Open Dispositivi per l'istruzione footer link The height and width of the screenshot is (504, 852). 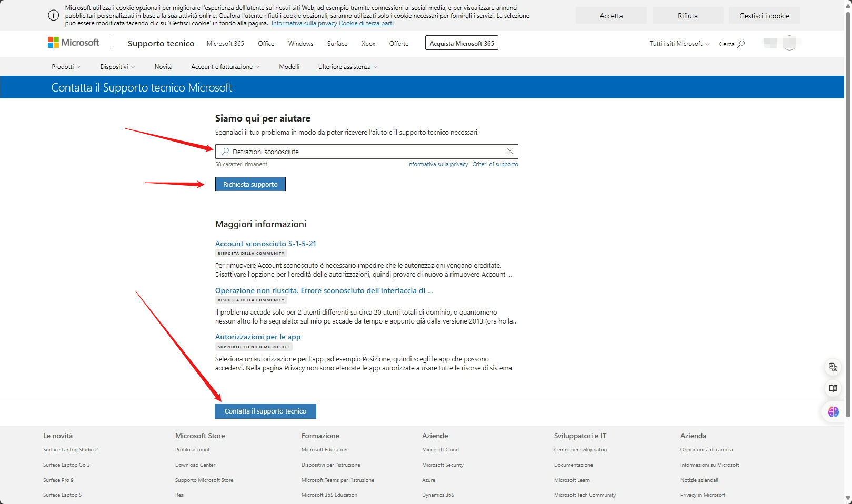[x=331, y=465]
